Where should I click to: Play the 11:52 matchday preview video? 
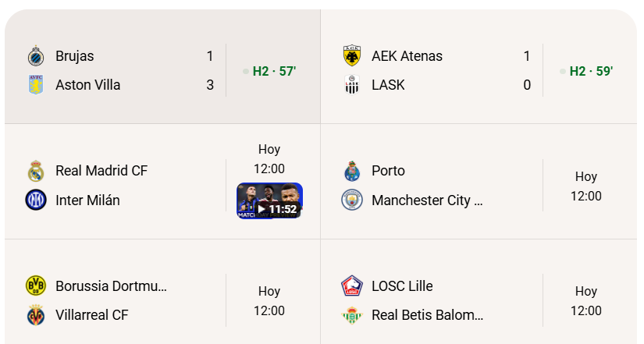click(x=269, y=200)
